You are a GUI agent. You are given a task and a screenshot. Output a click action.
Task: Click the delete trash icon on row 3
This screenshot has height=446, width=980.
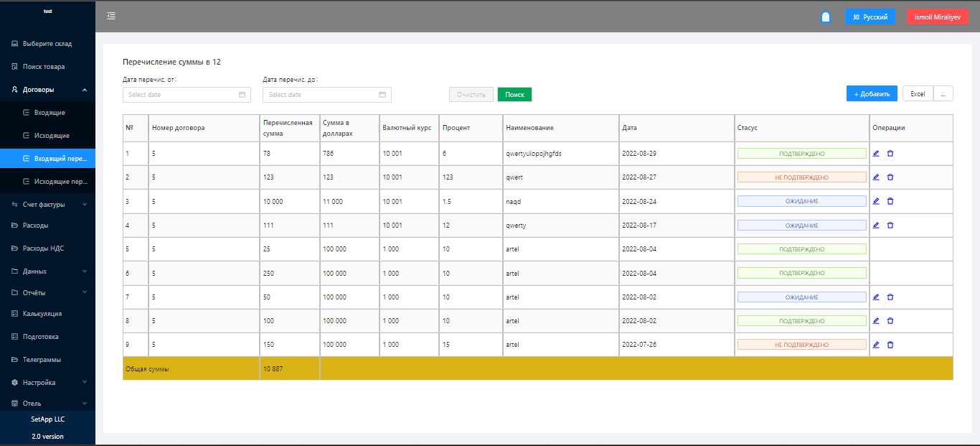[x=890, y=201]
